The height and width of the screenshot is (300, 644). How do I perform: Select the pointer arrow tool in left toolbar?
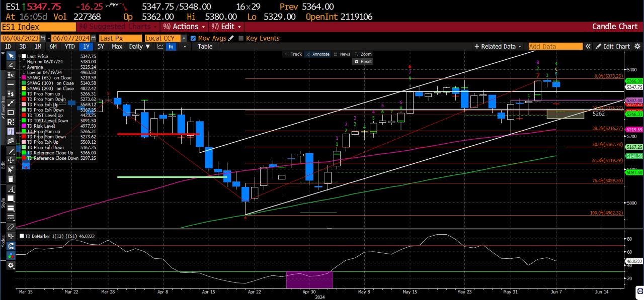click(x=11, y=56)
